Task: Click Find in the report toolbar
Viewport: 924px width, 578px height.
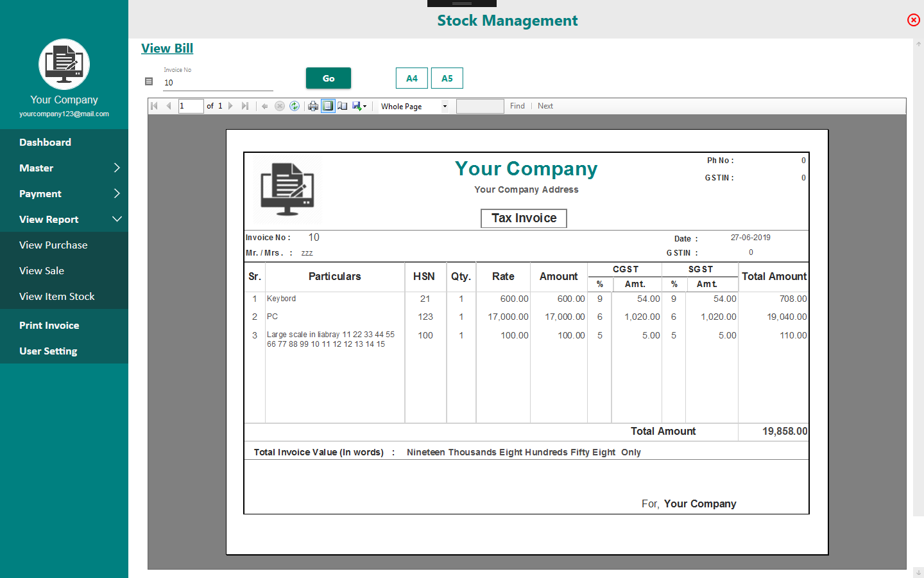Action: pyautogui.click(x=517, y=106)
